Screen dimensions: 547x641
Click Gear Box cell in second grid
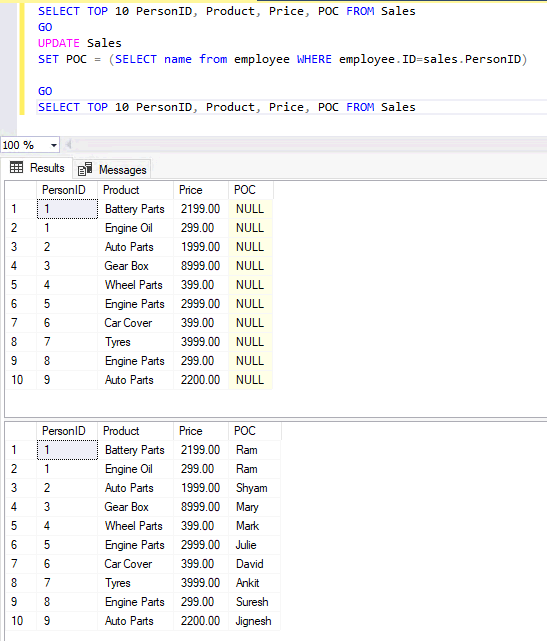[135, 507]
